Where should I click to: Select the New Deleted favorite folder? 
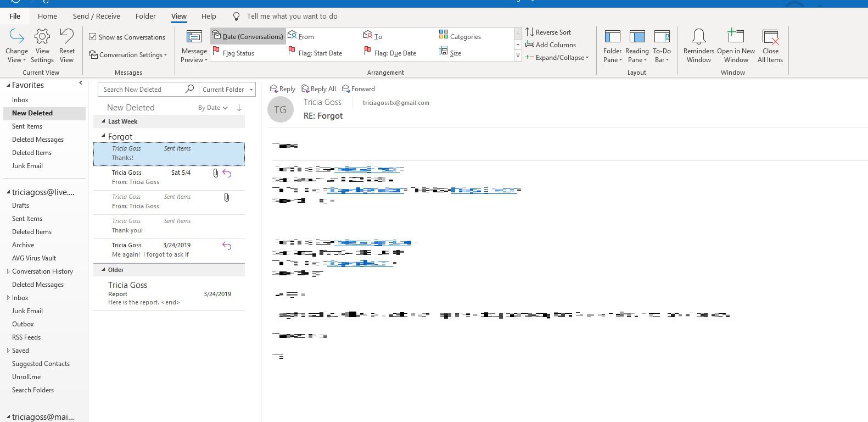[44, 113]
